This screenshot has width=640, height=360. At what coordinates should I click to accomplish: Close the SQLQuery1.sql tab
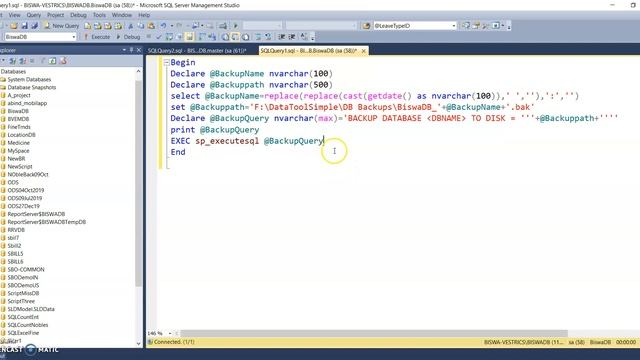click(x=363, y=51)
